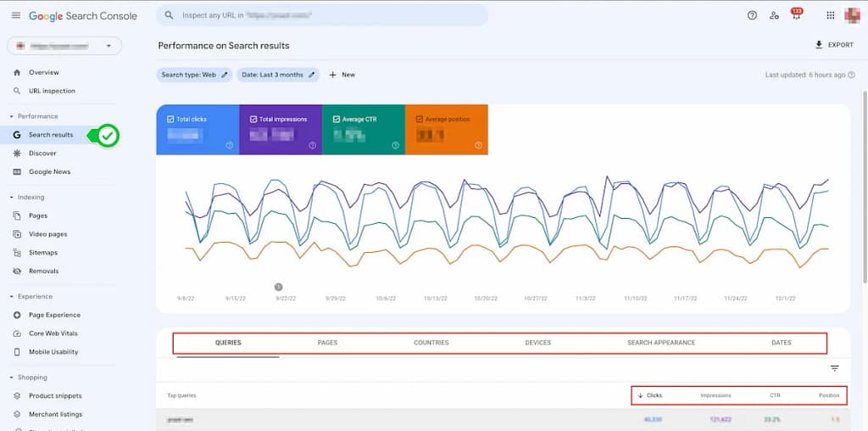Open the hamburger main menu
The image size is (868, 431).
pos(15,15)
